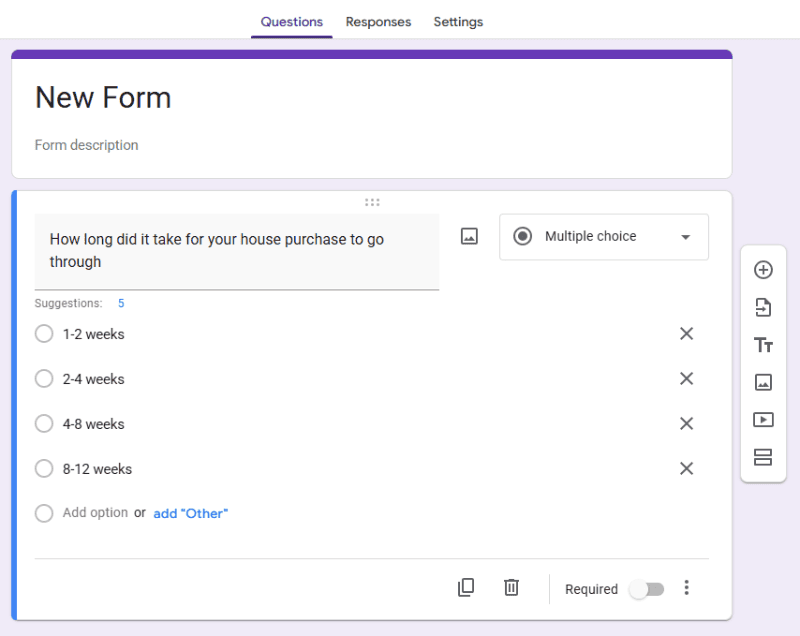
Task: Remove the 1-2 weeks option
Action: [x=687, y=334]
